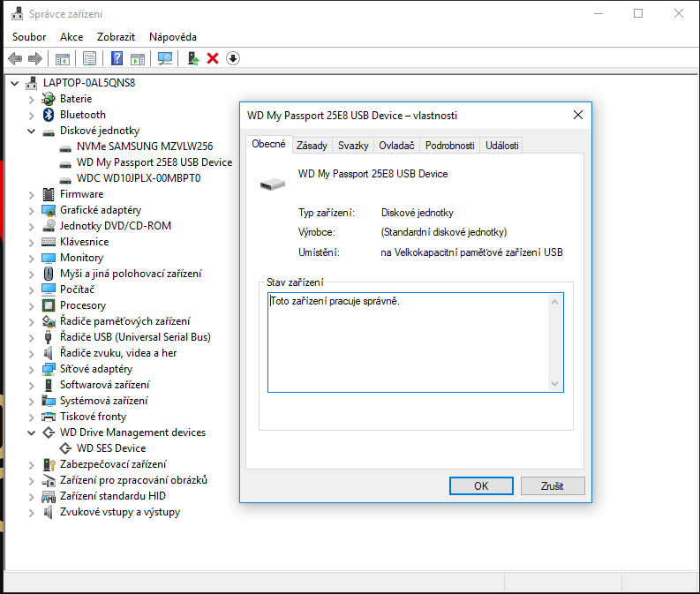Select the WD SES Device icon
The height and width of the screenshot is (594, 700).
click(65, 448)
